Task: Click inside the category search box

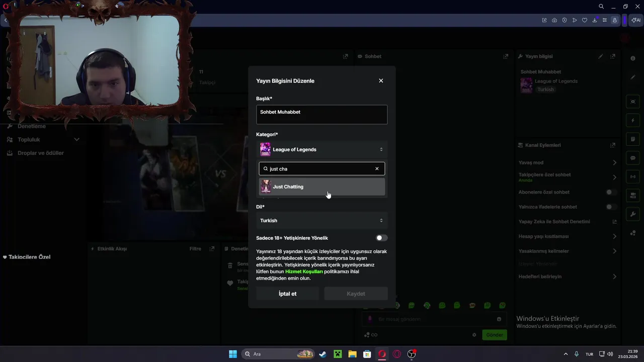Action: tap(322, 169)
